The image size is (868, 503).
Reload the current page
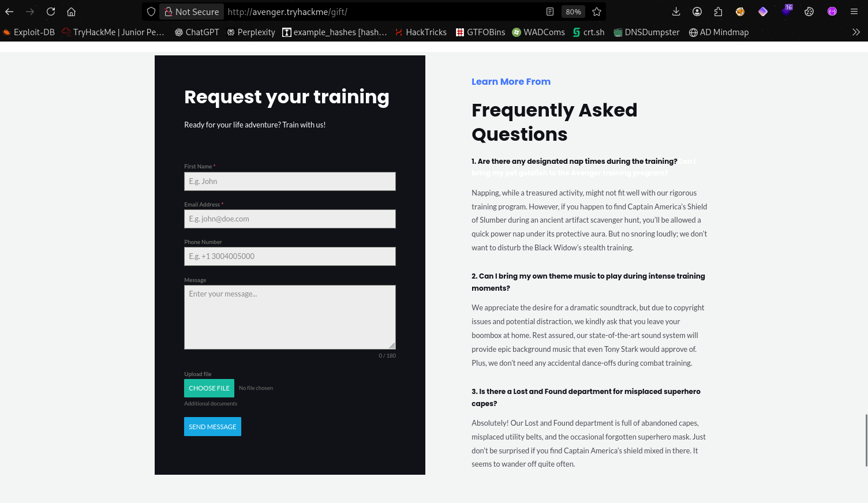[x=51, y=12]
